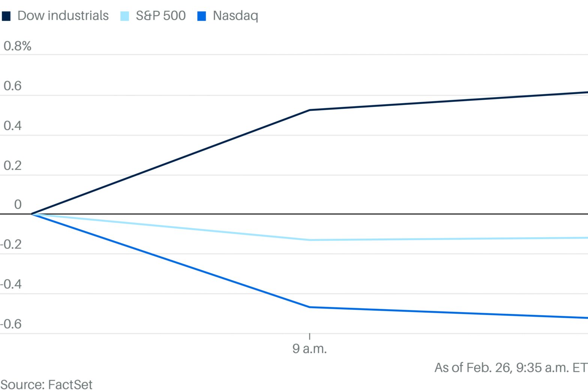
Task: Click the Nasdaq line's 9 a.m. data point
Action: tap(310, 307)
